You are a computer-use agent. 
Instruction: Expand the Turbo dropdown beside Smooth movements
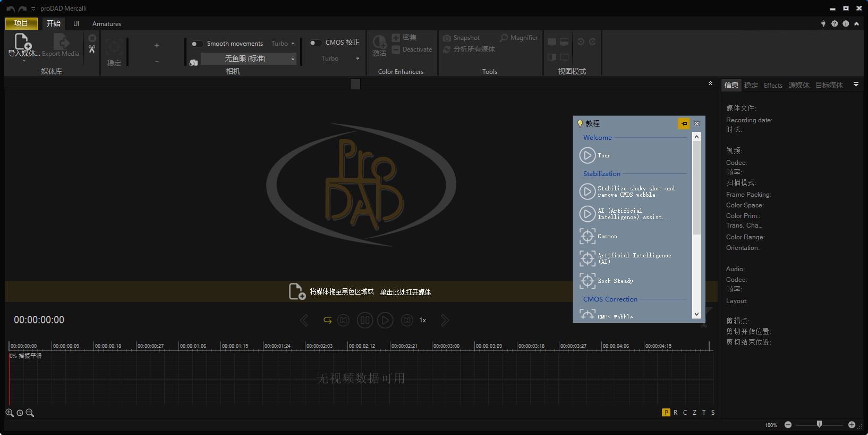click(x=283, y=44)
